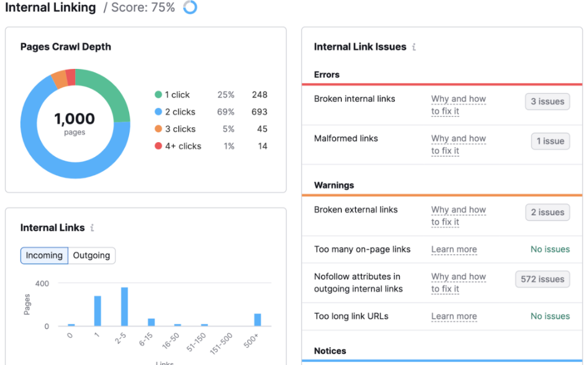Click the 'Malformed links' row label
588x365 pixels.
(x=346, y=138)
